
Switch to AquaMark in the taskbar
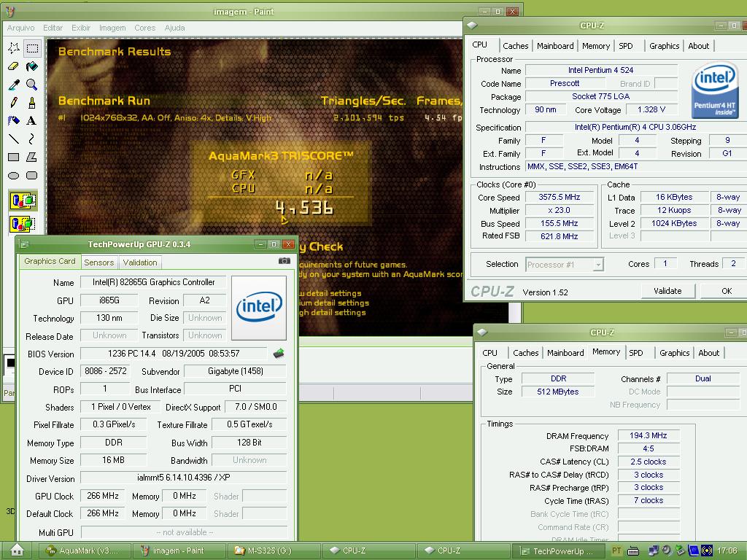point(83,551)
